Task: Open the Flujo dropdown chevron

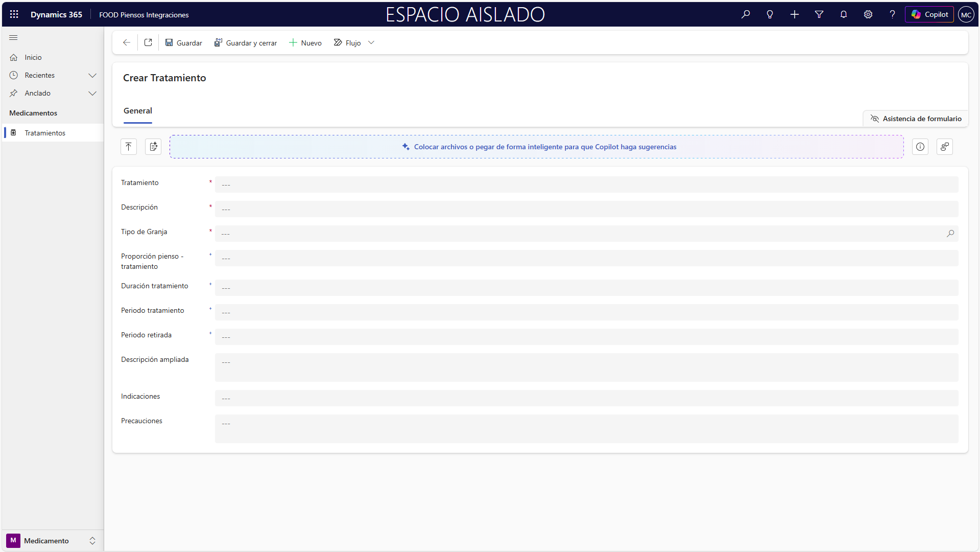Action: (x=371, y=43)
